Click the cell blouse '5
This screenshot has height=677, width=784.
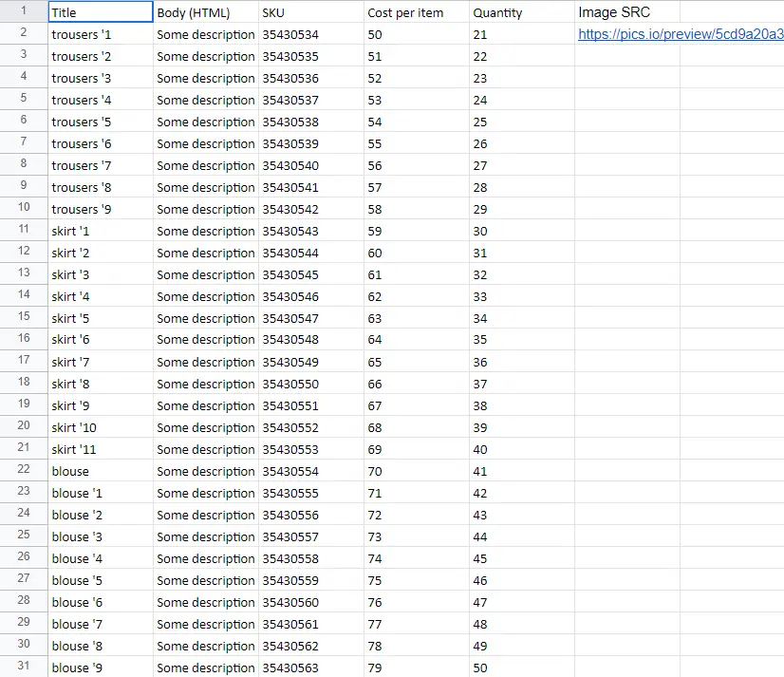101,580
